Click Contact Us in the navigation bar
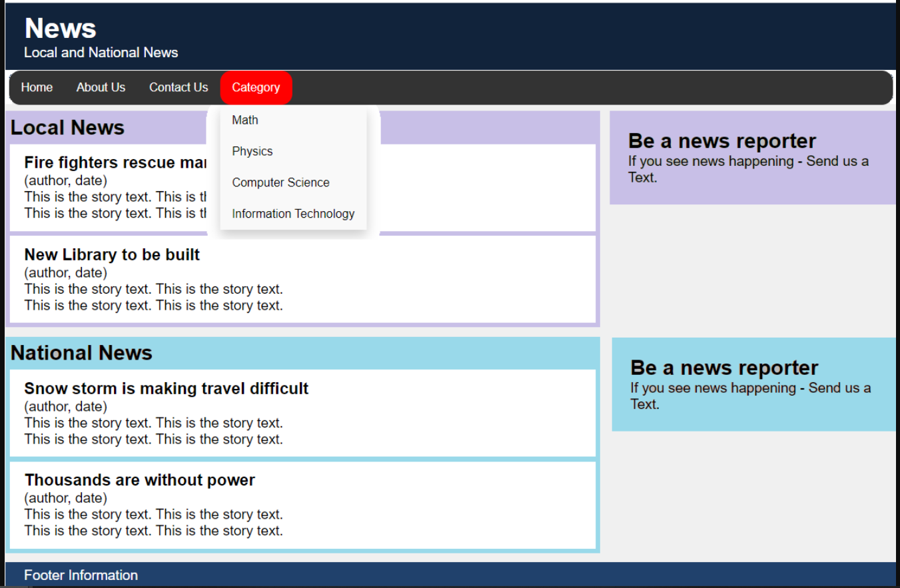The height and width of the screenshot is (588, 900). [179, 87]
